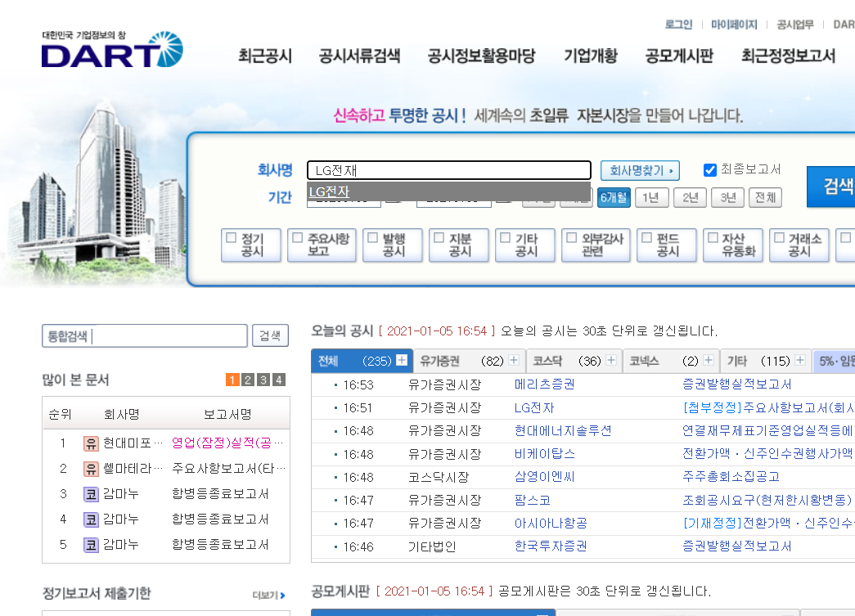Select the 전체 period button

coord(766,197)
